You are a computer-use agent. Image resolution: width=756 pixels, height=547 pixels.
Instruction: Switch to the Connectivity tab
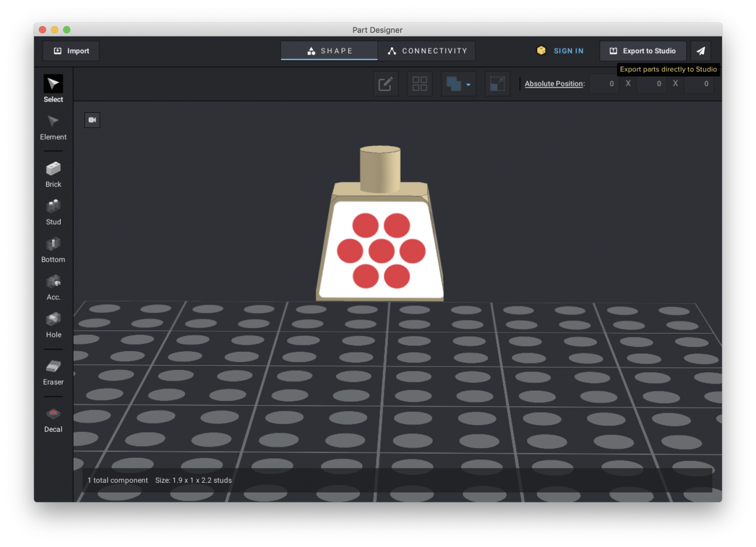tap(427, 51)
